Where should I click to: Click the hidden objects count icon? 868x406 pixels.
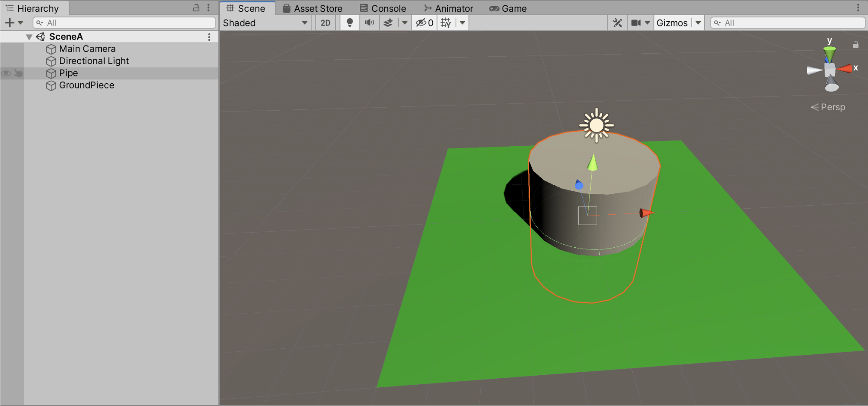coord(424,23)
